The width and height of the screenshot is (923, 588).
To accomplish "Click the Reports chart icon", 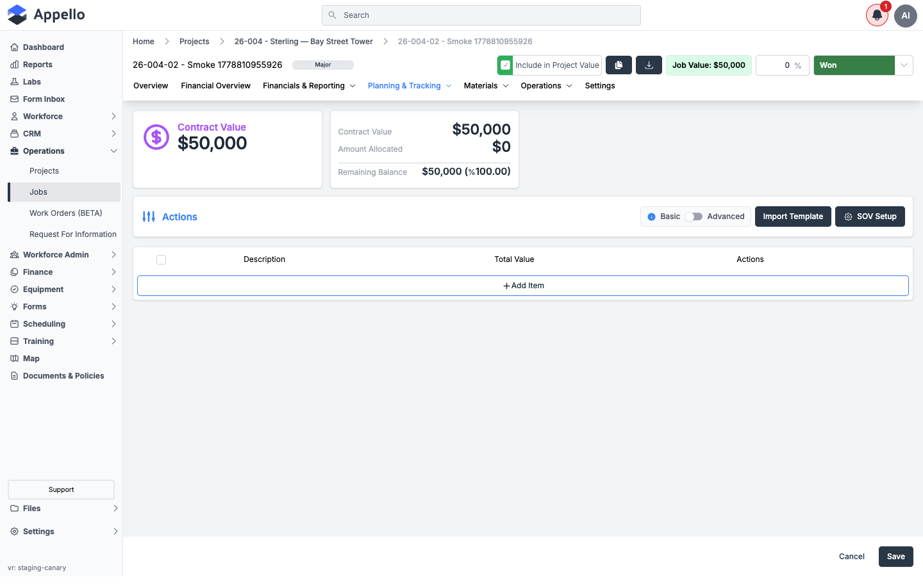I will (x=14, y=65).
